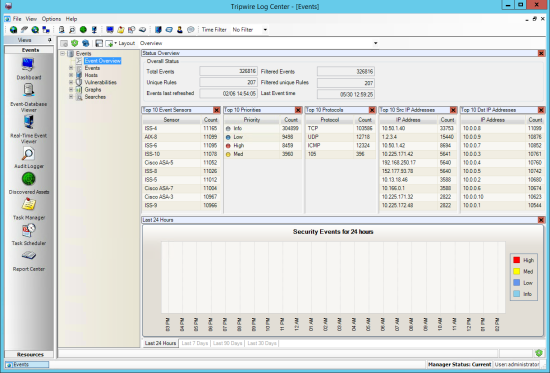Click green status icon at bottom right
The height and width of the screenshot is (373, 550).
click(x=539, y=353)
